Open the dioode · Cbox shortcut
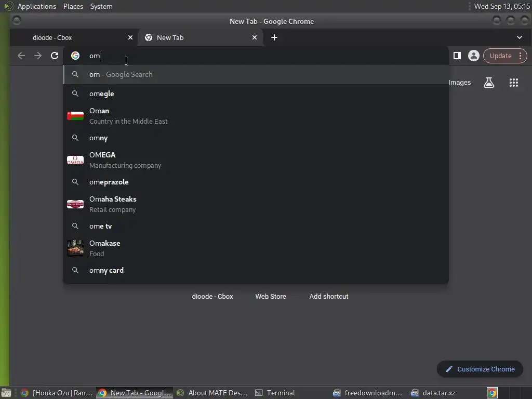532x399 pixels. click(212, 297)
